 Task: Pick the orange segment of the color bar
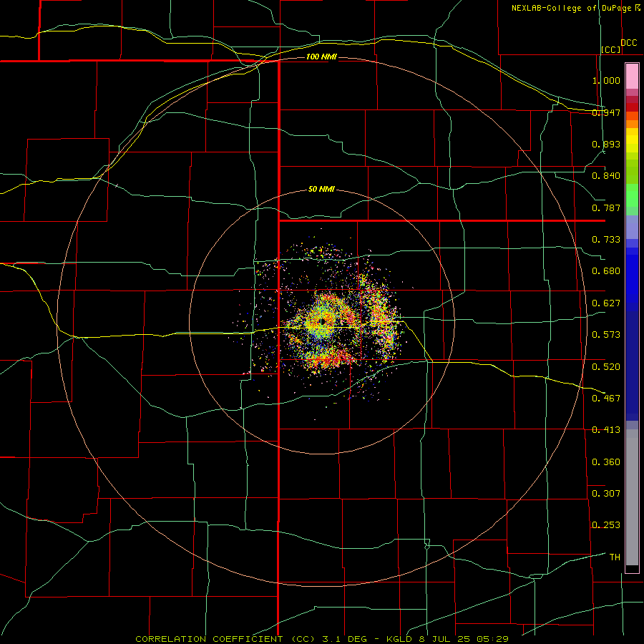(632, 124)
